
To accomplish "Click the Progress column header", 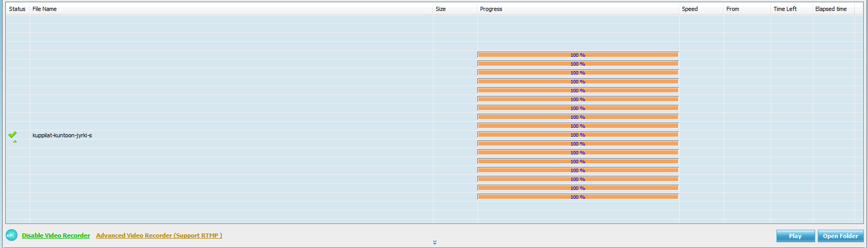I will (491, 9).
